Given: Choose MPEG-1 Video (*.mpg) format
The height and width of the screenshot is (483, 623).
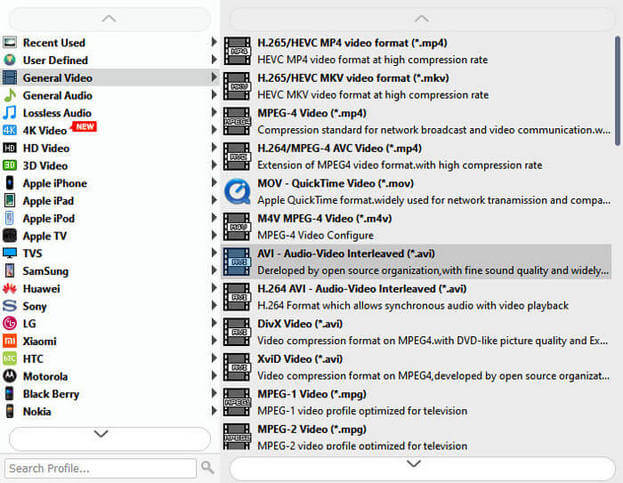Looking at the screenshot, I should (416, 402).
